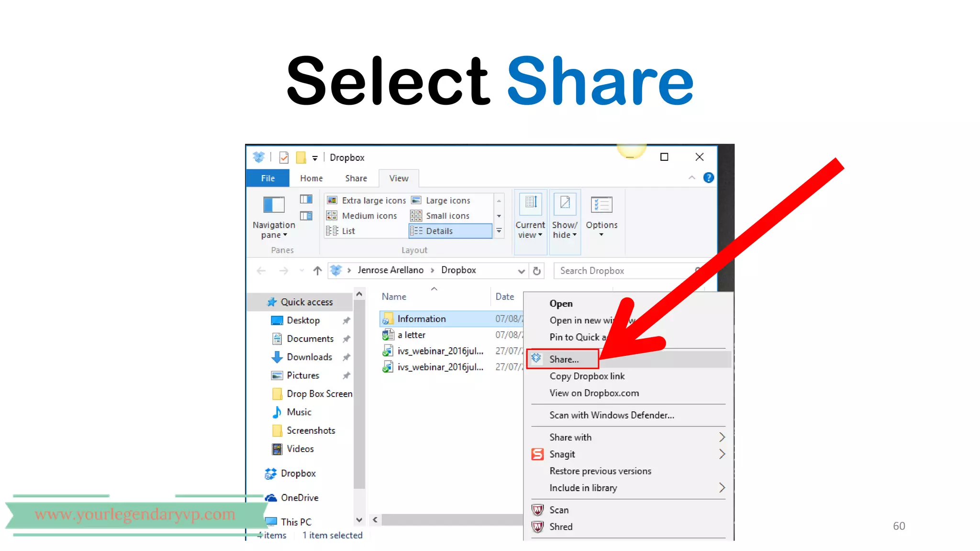Switch to the Home ribbon tab
Image resolution: width=980 pixels, height=551 pixels.
[311, 178]
